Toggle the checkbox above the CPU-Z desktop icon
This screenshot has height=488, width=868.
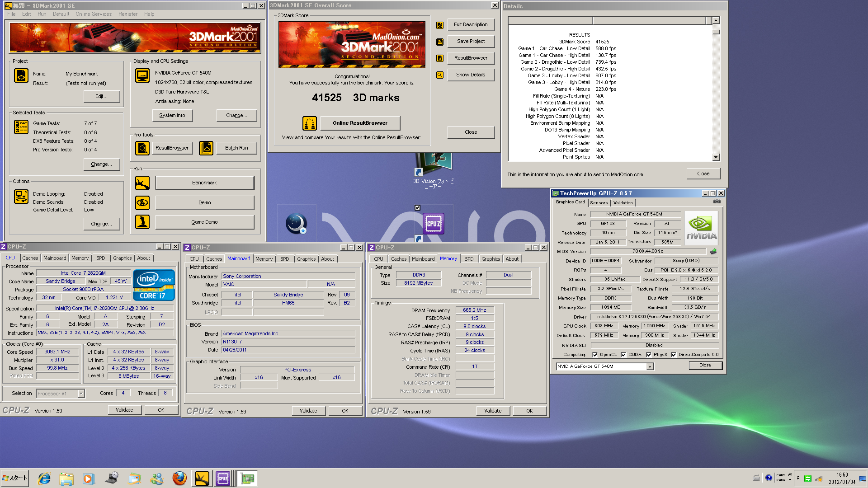coord(417,208)
